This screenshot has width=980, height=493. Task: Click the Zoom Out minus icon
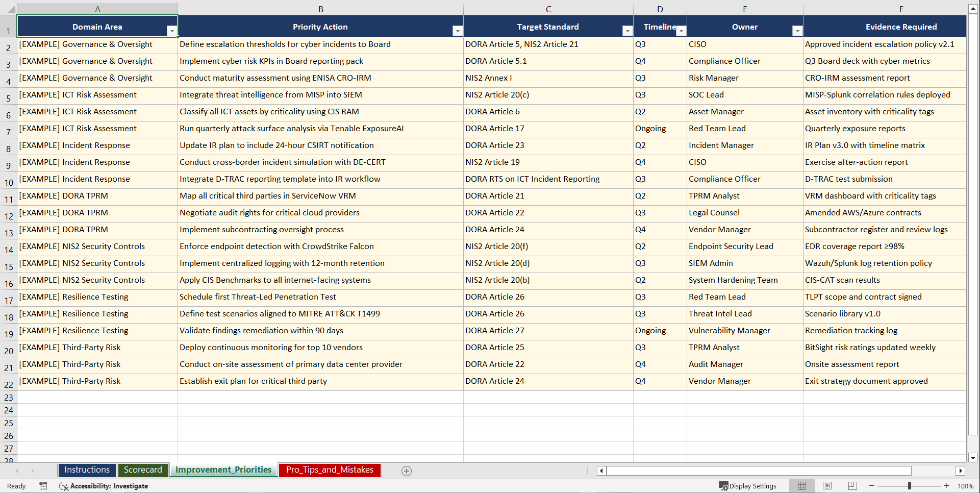click(872, 486)
